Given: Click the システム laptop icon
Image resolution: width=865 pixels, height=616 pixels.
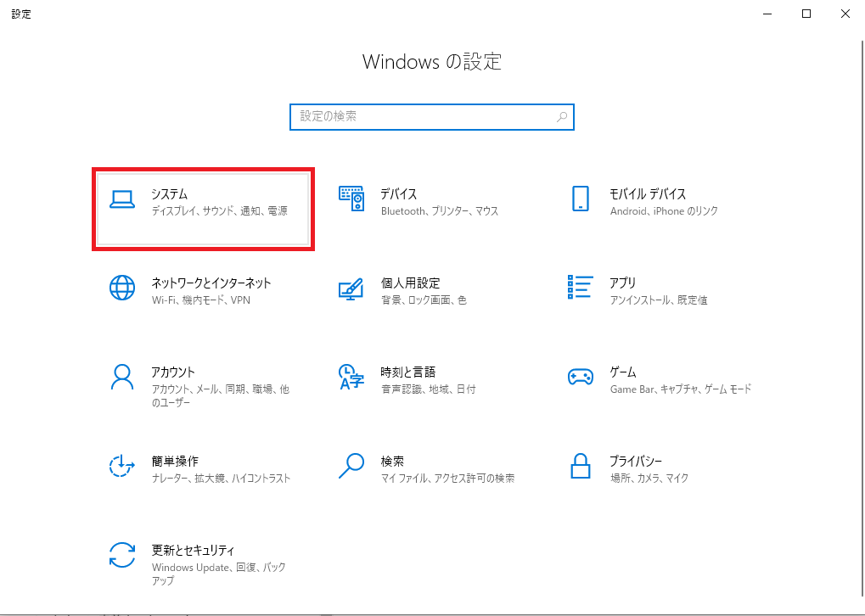Looking at the screenshot, I should click(x=122, y=199).
